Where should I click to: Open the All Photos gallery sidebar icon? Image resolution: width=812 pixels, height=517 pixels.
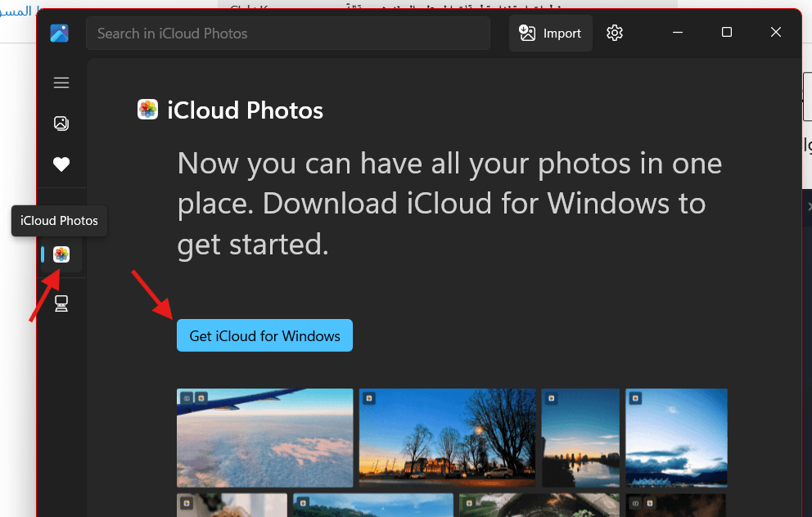tap(61, 124)
